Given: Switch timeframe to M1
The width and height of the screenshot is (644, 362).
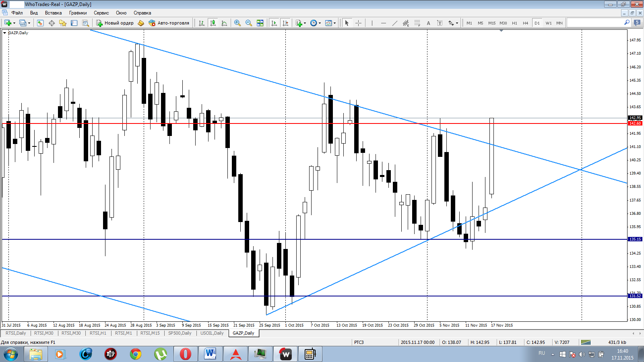Looking at the screenshot, I should coord(469,23).
